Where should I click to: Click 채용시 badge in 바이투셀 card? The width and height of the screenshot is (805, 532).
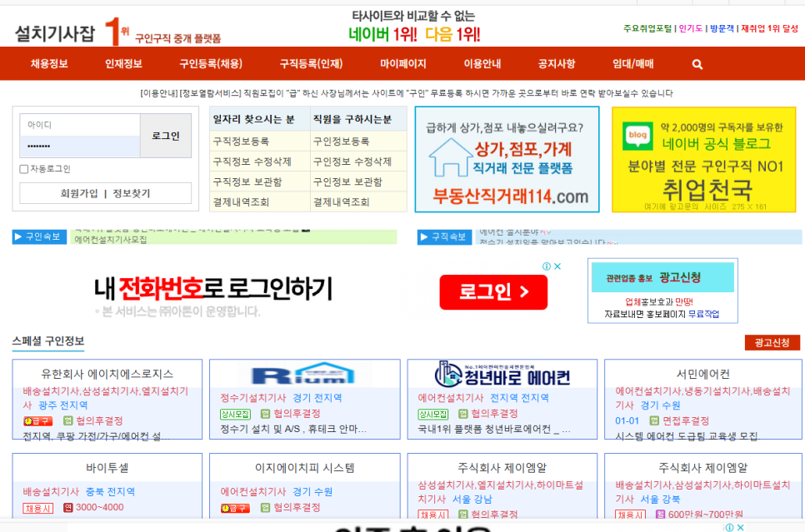click(x=38, y=508)
